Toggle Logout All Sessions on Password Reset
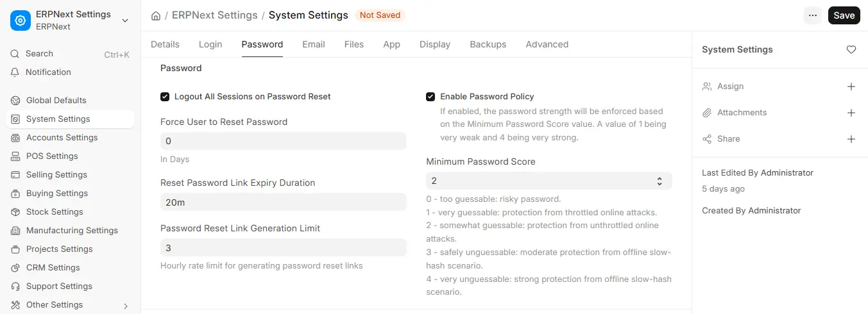Viewport: 868px width, 314px height. (165, 97)
